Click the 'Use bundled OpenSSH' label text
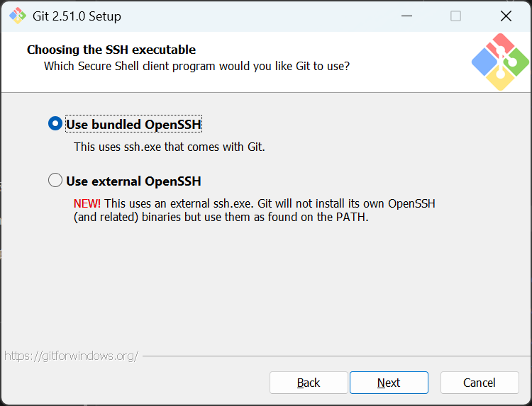Viewport: 532px width, 406px height. click(x=133, y=125)
